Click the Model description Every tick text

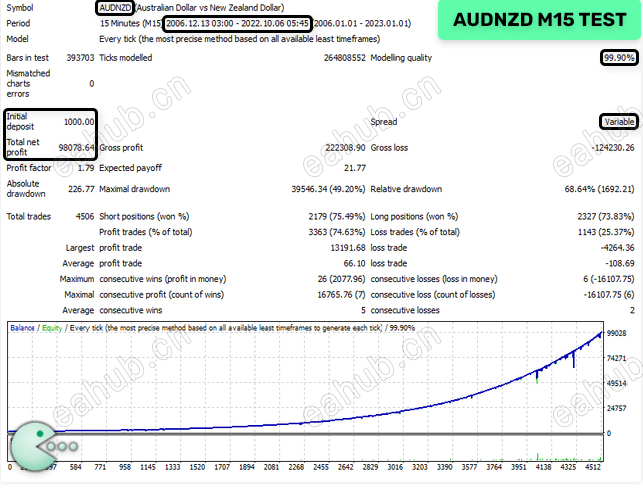[x=239, y=39]
